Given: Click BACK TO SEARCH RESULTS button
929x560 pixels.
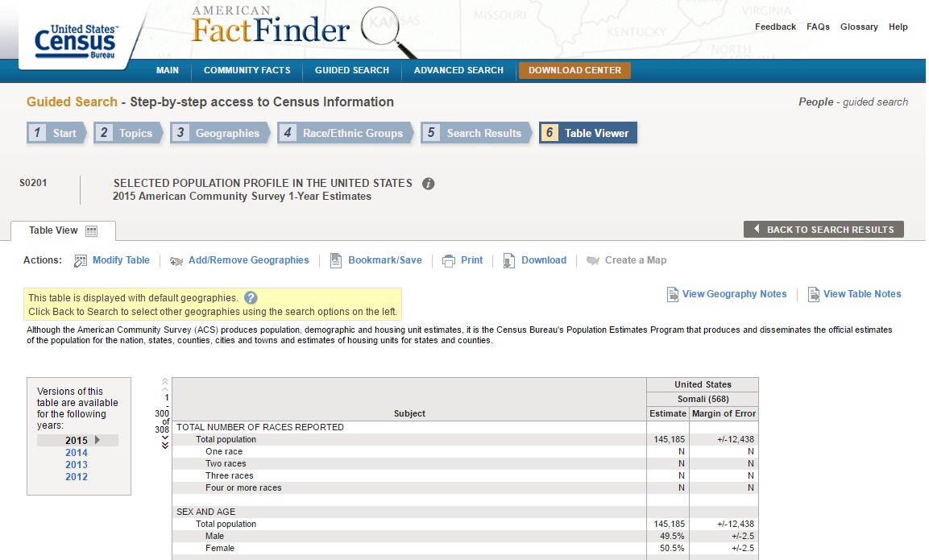Looking at the screenshot, I should point(823,230).
